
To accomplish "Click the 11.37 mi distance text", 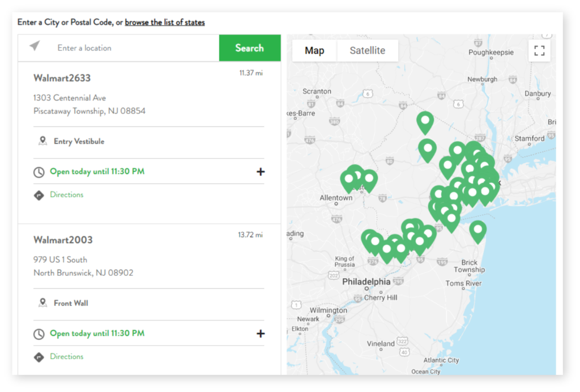I will click(251, 73).
